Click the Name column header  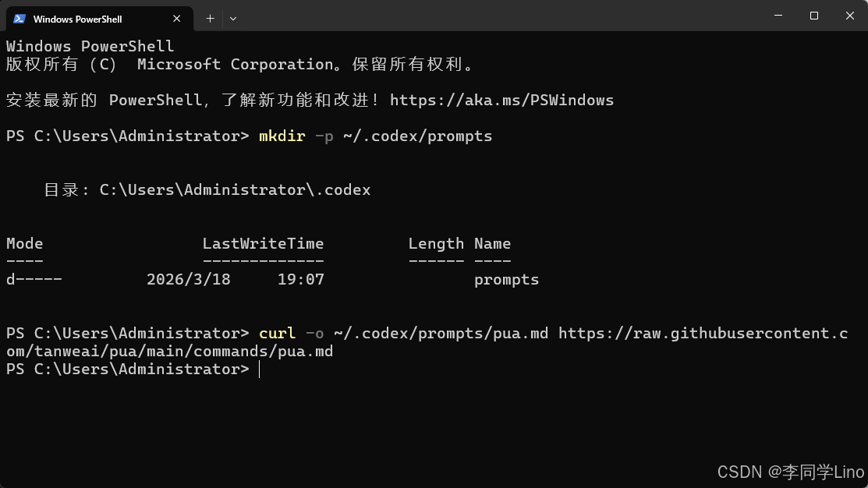coord(492,243)
